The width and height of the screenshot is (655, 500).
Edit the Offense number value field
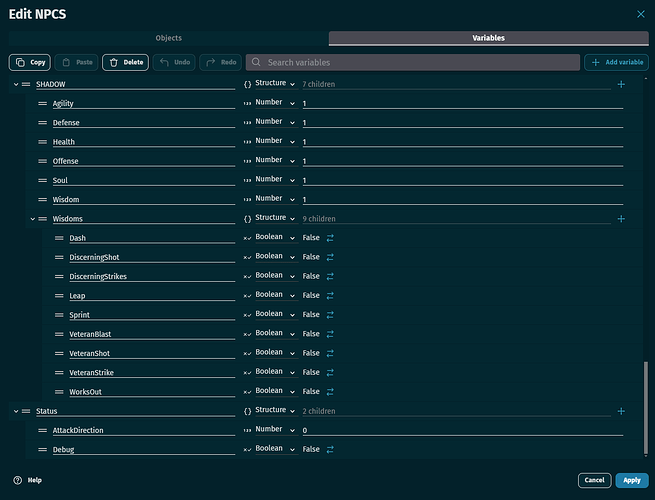click(x=463, y=161)
